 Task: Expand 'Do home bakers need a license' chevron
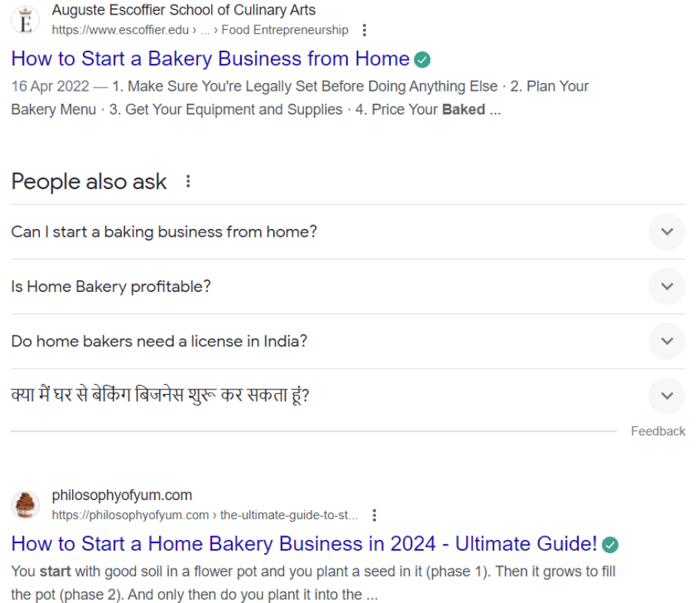tap(666, 341)
